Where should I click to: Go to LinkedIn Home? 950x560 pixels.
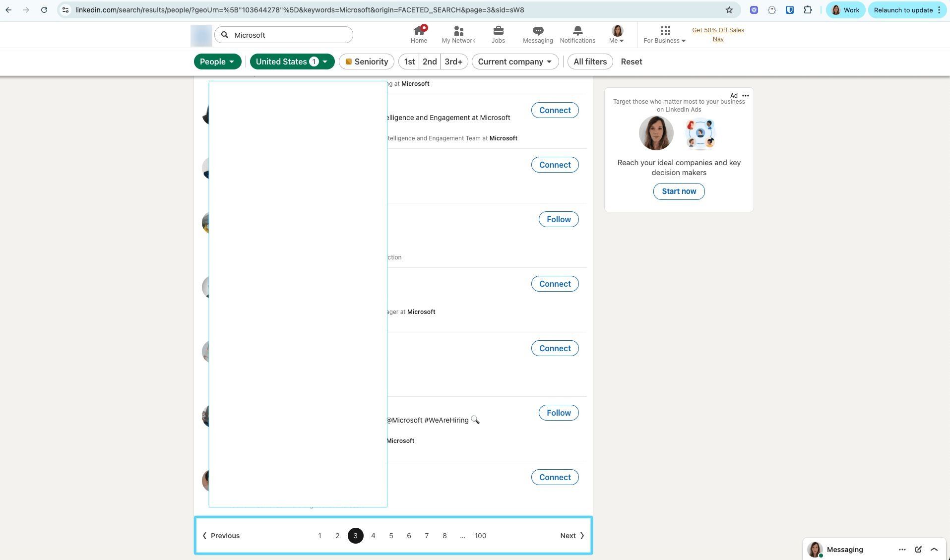coord(419,35)
